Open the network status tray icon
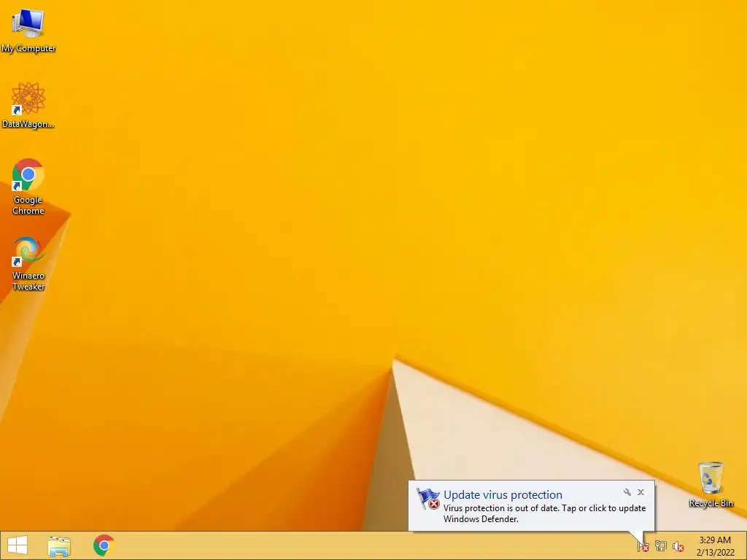This screenshot has height=560, width=747. pos(661,546)
